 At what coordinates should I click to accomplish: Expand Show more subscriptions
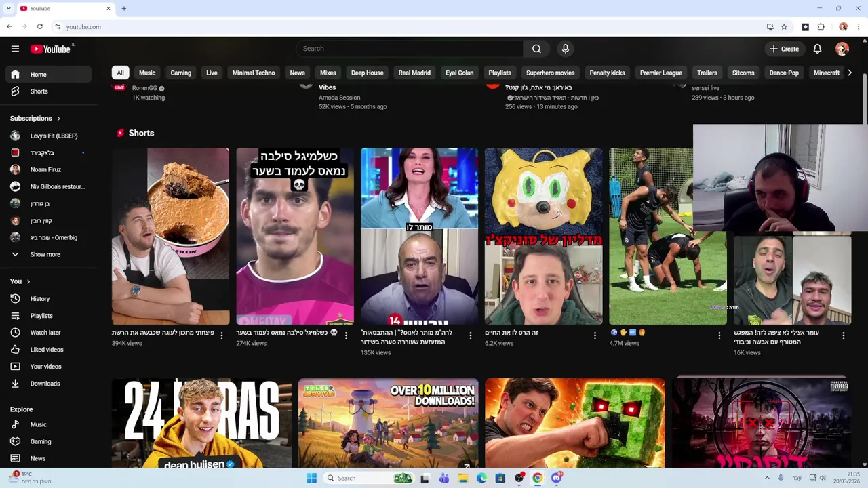point(47,255)
